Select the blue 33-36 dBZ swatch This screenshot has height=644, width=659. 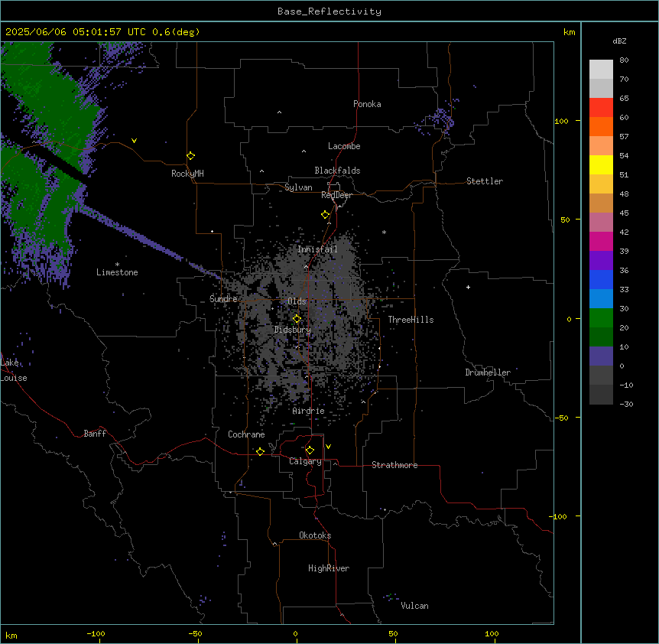tap(601, 279)
